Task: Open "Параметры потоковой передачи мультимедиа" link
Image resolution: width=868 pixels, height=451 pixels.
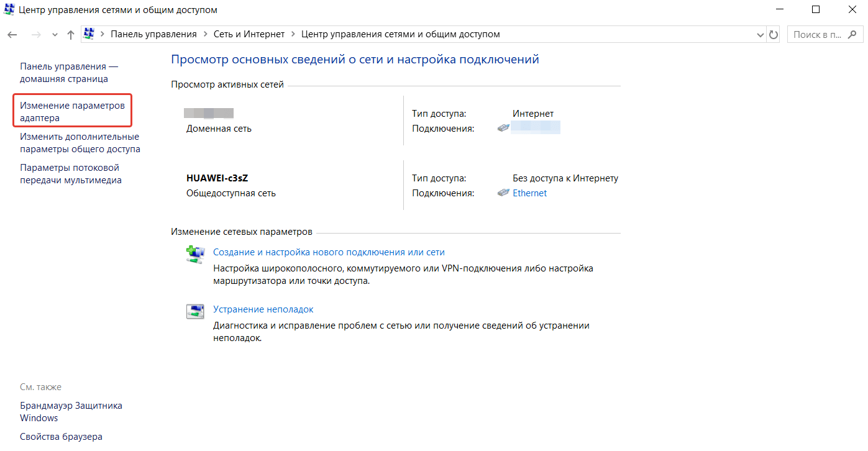Action: [70, 174]
